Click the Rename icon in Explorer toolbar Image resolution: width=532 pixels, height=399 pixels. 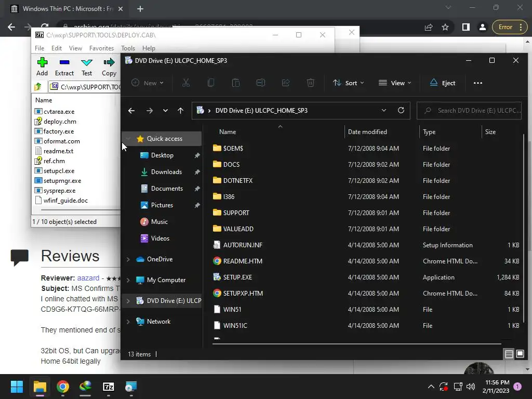pyautogui.click(x=261, y=83)
